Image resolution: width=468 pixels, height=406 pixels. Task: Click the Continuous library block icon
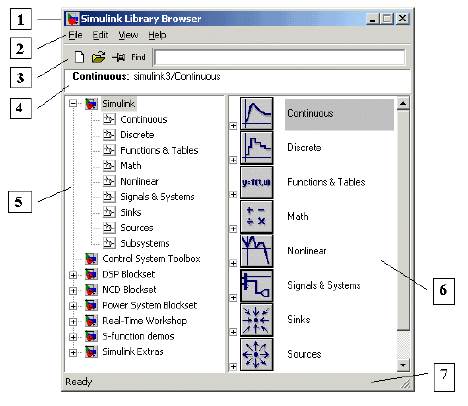point(256,114)
